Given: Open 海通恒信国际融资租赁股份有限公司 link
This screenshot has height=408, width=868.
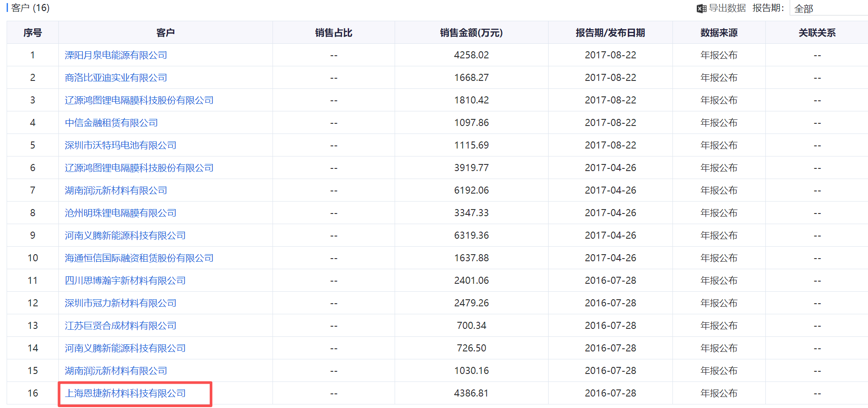Looking at the screenshot, I should tap(139, 258).
